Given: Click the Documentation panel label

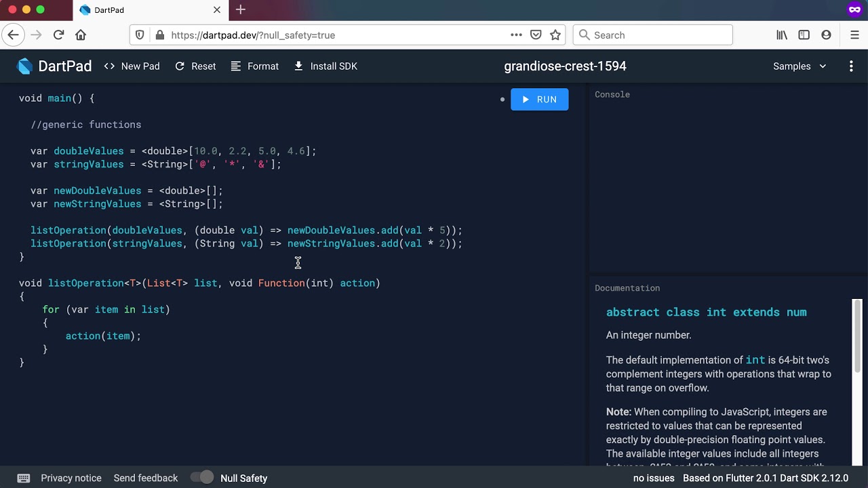Looking at the screenshot, I should [627, 288].
